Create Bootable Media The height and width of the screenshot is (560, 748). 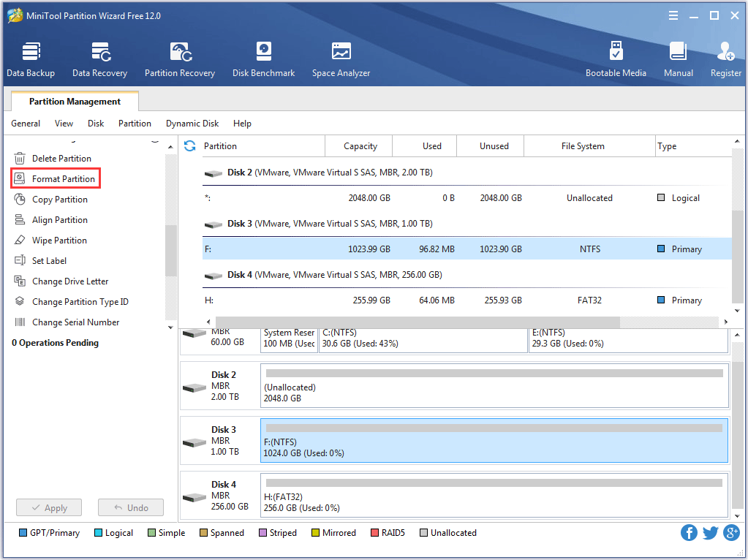click(616, 60)
